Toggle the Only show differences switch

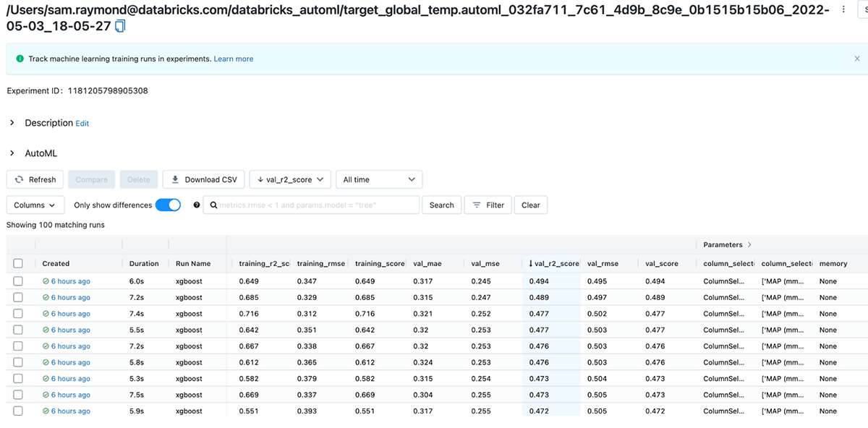click(x=168, y=205)
